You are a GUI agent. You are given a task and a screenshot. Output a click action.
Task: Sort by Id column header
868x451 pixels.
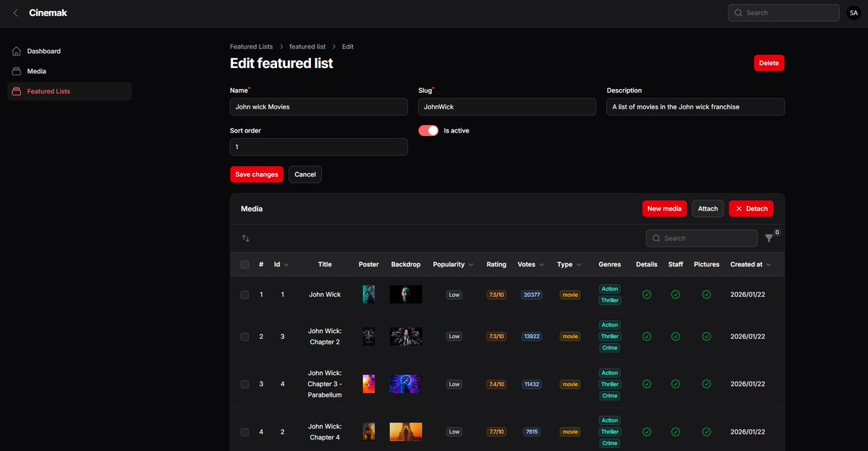(x=281, y=265)
